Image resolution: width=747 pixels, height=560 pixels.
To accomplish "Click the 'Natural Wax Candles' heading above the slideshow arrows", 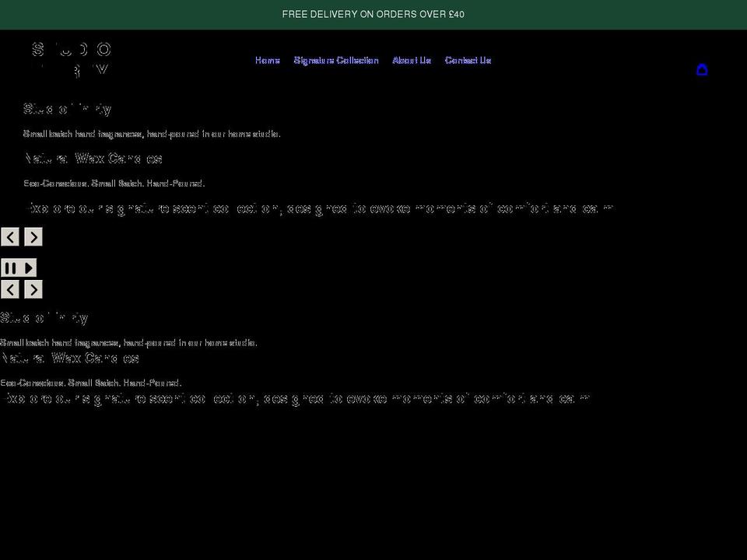I will 93,158.
